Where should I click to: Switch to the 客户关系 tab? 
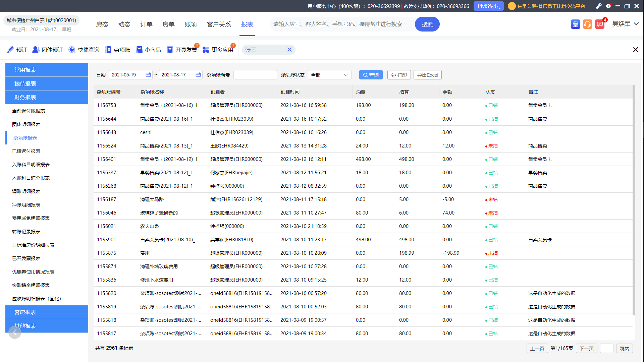point(219,24)
